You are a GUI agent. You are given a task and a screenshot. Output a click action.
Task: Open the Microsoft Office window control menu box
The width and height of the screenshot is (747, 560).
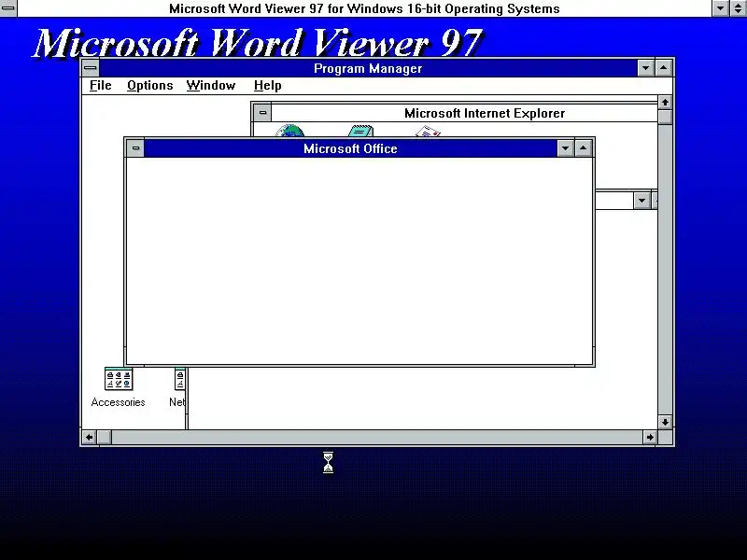[135, 148]
